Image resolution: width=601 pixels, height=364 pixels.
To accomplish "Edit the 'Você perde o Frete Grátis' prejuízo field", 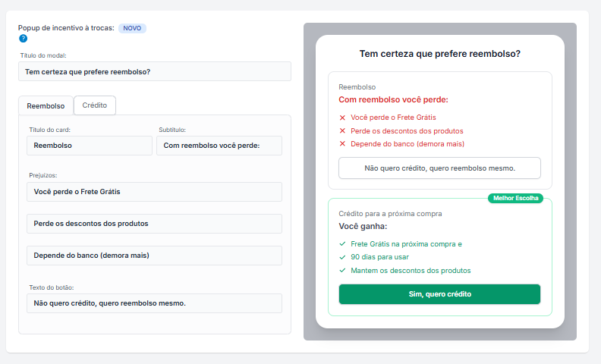I will [155, 192].
